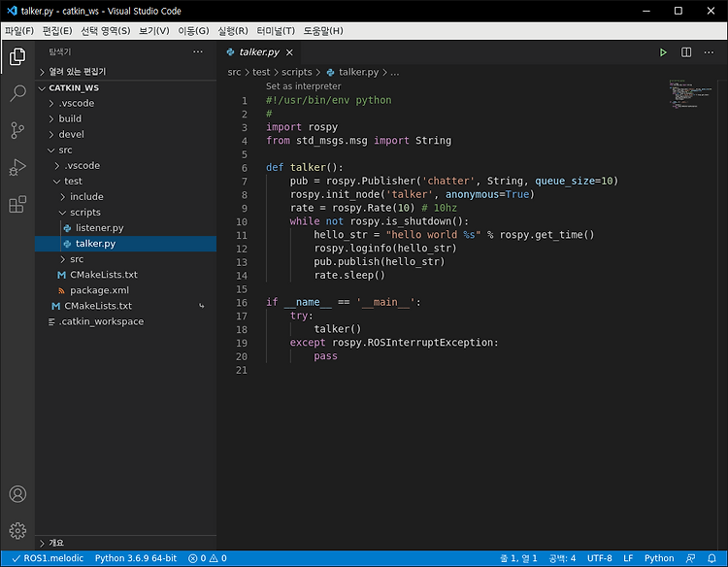Open the Terminal menu (터미널)
Screen dimensions: 728x567
click(276, 31)
